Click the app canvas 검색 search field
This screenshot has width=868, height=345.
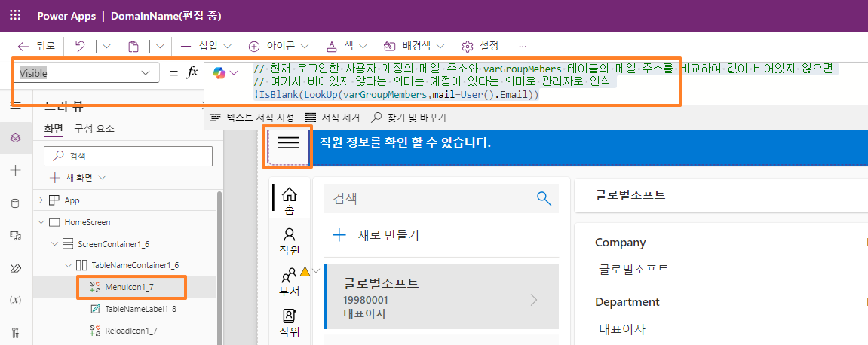(x=441, y=198)
